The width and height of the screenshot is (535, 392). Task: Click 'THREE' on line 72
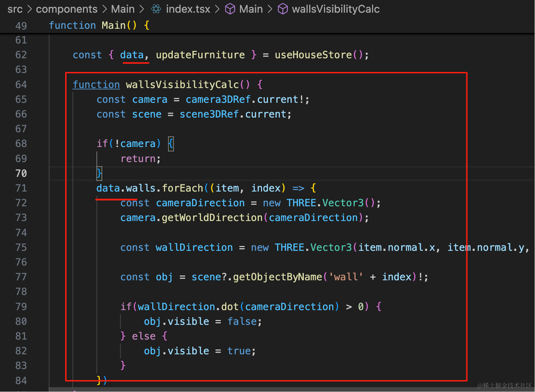click(x=301, y=203)
